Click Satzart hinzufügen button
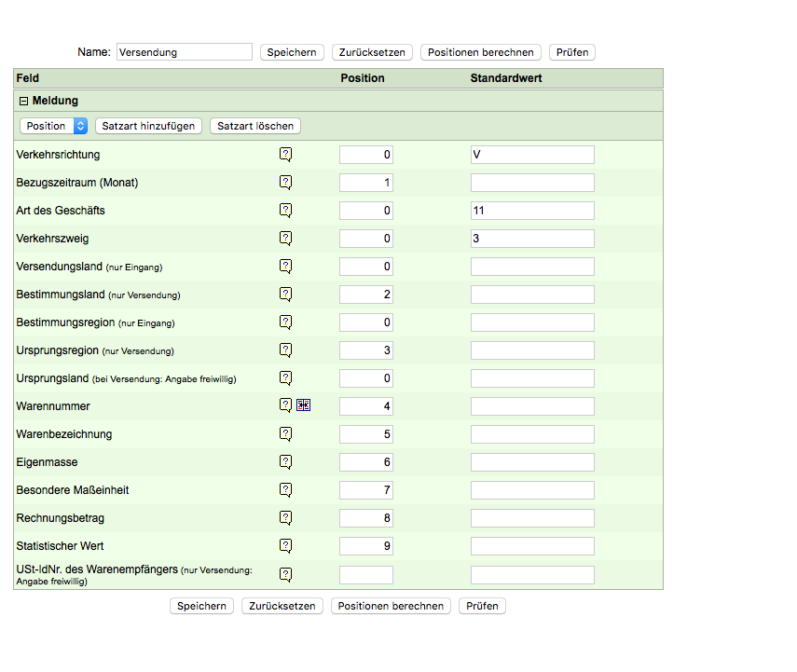The height and width of the screenshot is (672, 797). (x=148, y=126)
